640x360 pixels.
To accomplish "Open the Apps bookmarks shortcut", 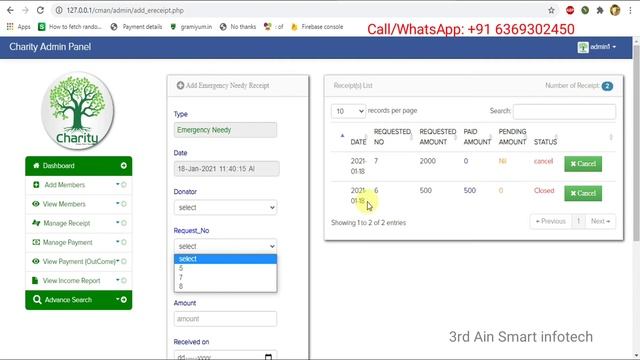I will tap(18, 27).
